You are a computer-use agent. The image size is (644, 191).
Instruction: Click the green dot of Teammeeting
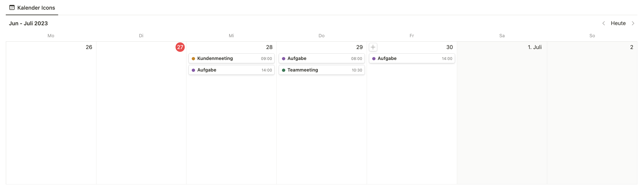coord(284,70)
